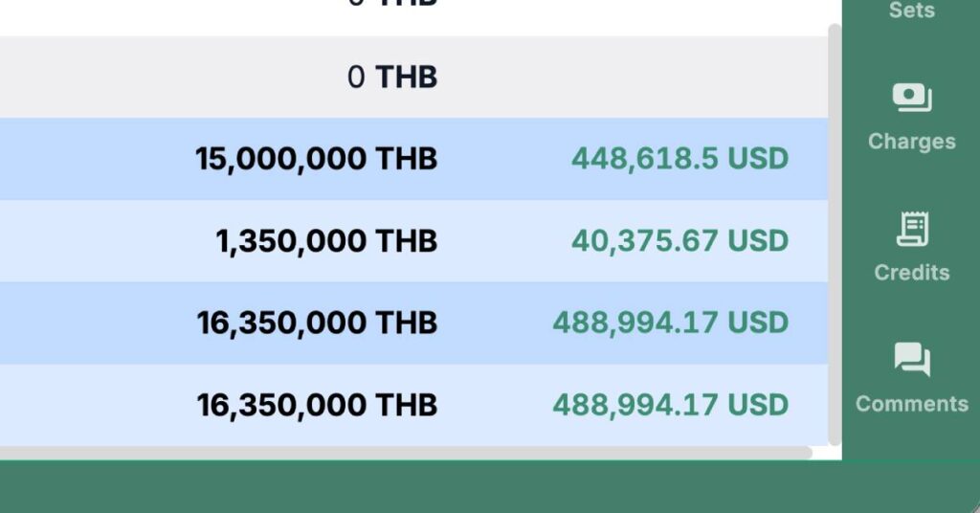Select the Comments label in sidebar
980x513 pixels.
[912, 404]
